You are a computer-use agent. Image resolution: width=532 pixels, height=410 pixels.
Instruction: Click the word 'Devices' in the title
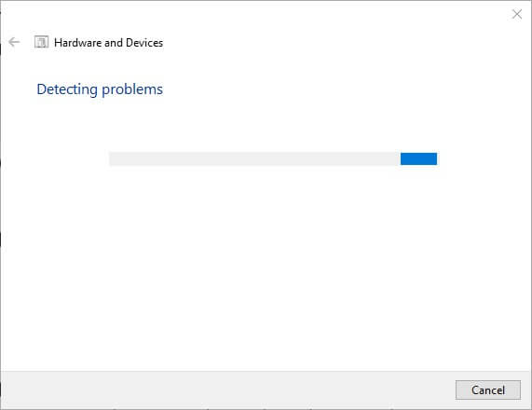[144, 43]
